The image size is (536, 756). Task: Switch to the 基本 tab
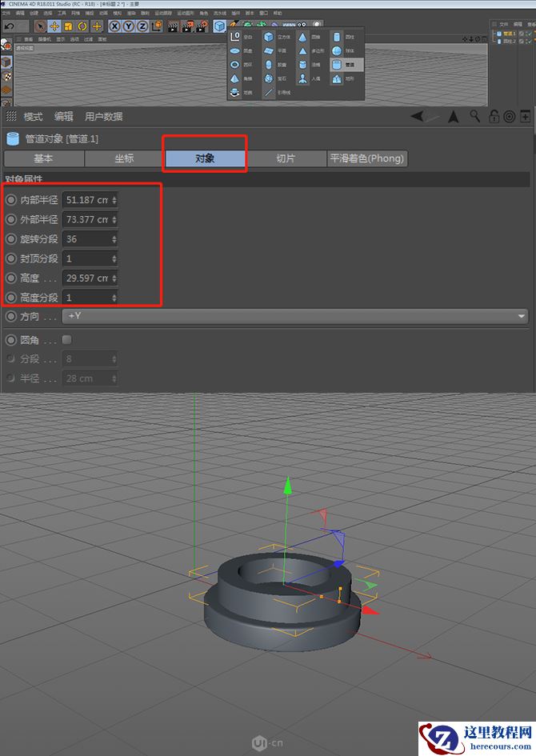(44, 158)
